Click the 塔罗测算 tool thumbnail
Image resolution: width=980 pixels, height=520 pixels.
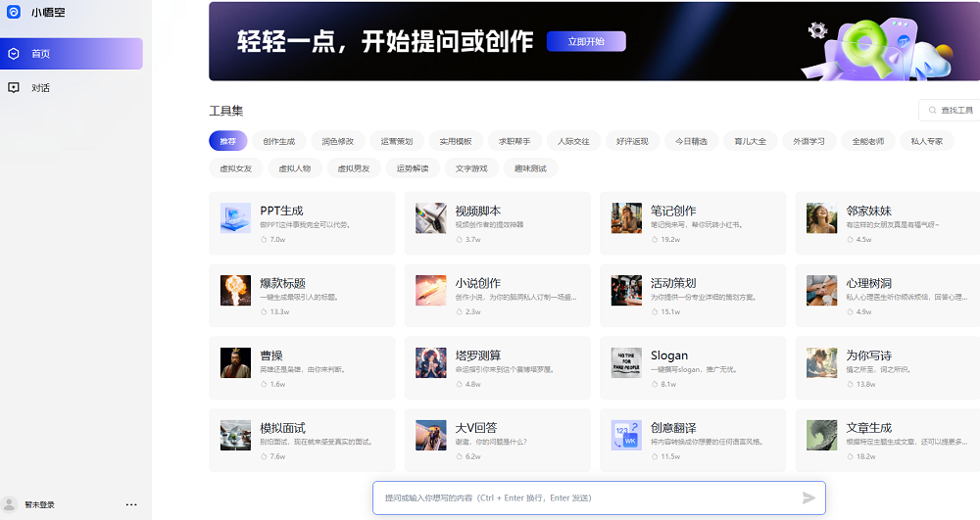431,362
